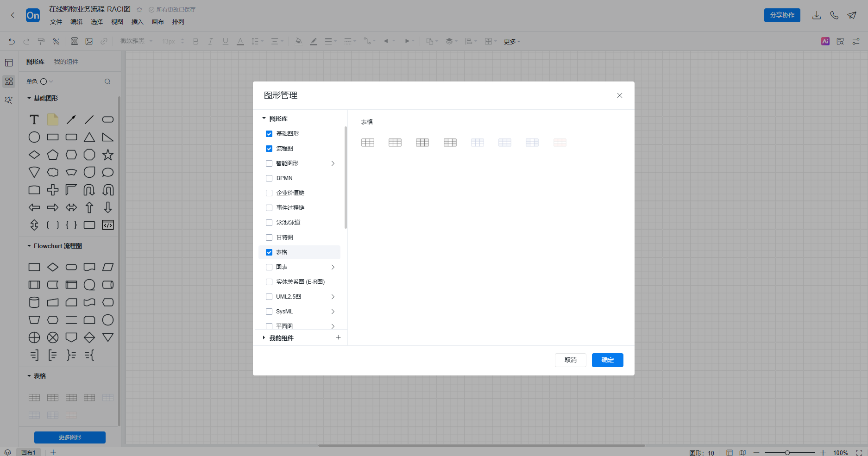Click plus icon beside 我的组件
This screenshot has height=456, width=868.
point(338,337)
